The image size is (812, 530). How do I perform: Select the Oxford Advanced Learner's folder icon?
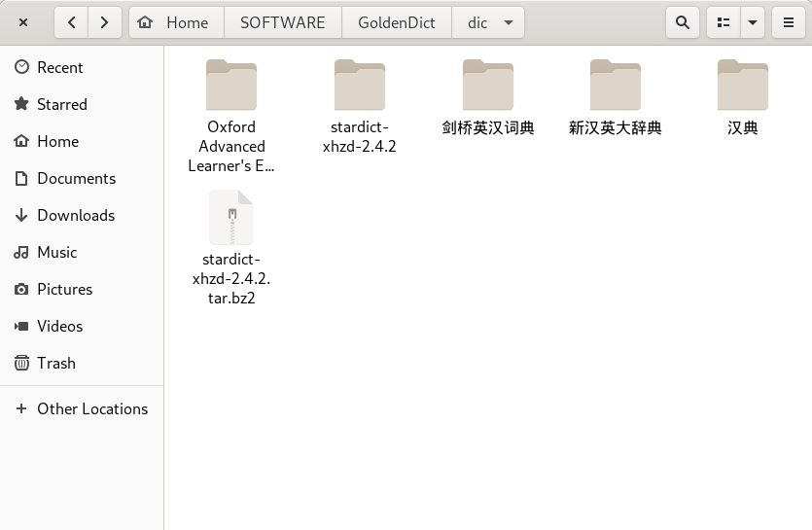coord(231,85)
